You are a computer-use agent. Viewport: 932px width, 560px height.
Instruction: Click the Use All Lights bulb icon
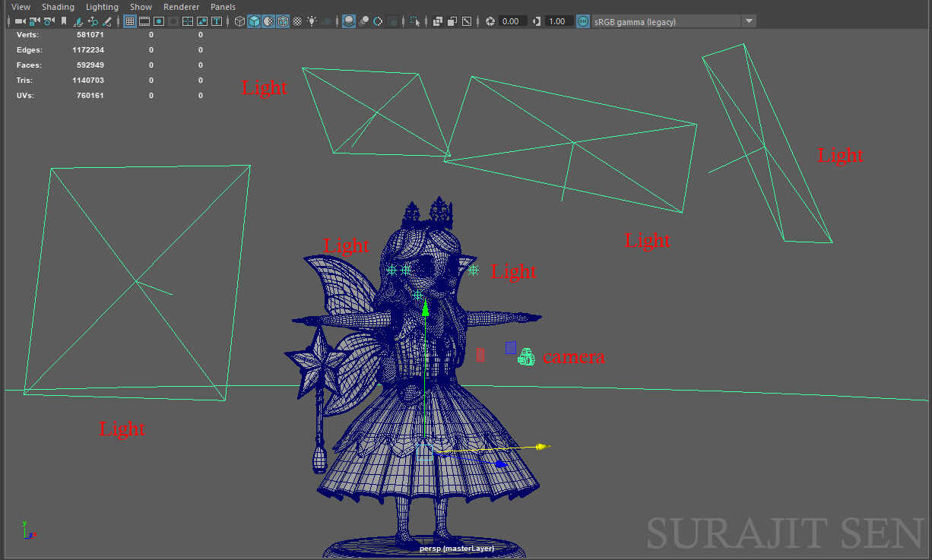pos(312,21)
